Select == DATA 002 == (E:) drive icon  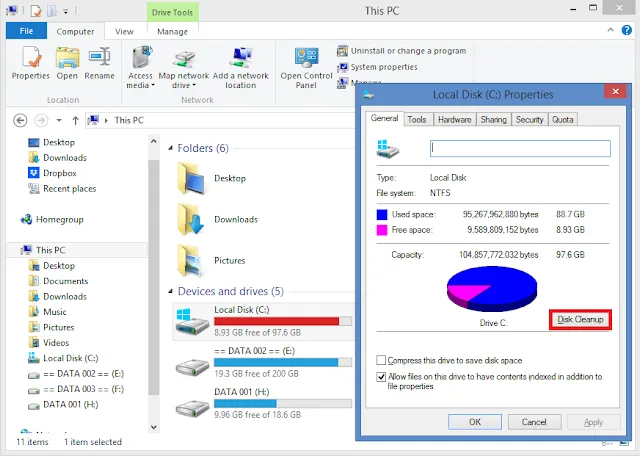click(x=192, y=366)
